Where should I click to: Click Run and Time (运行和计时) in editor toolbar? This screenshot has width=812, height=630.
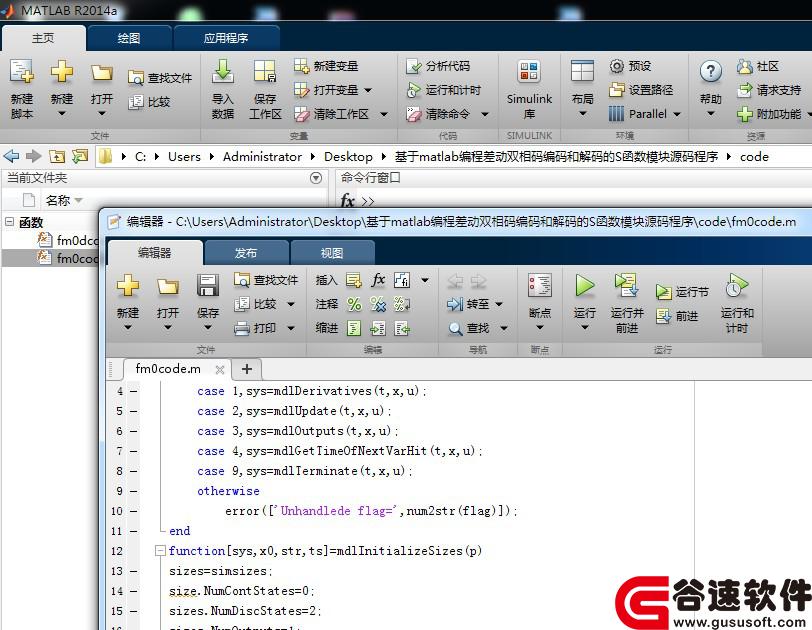(x=737, y=286)
